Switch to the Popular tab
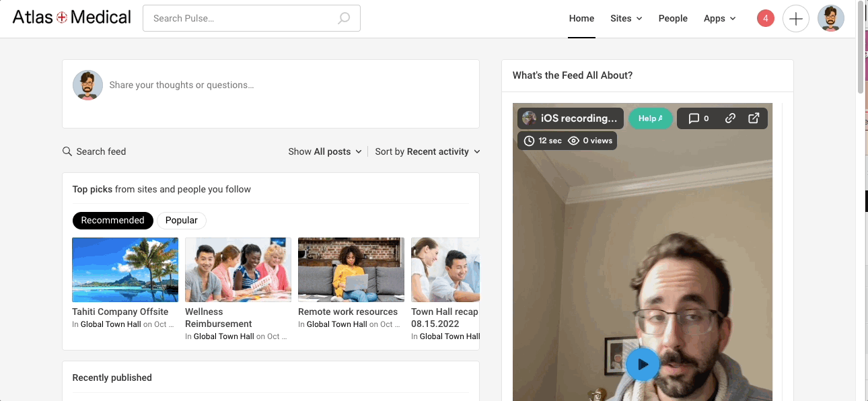The height and width of the screenshot is (401, 868). click(x=182, y=220)
